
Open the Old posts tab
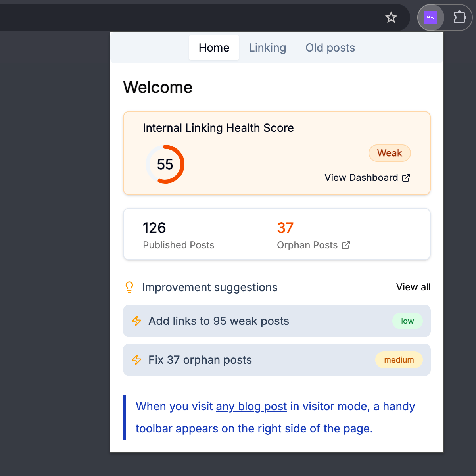(330, 48)
